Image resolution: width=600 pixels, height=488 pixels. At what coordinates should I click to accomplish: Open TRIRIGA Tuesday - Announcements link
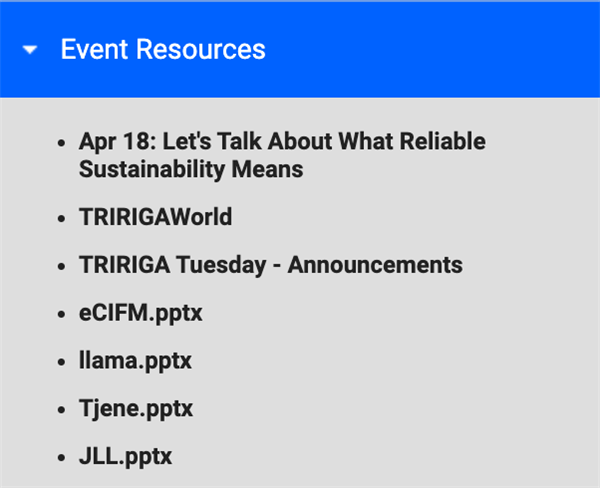coord(271,265)
